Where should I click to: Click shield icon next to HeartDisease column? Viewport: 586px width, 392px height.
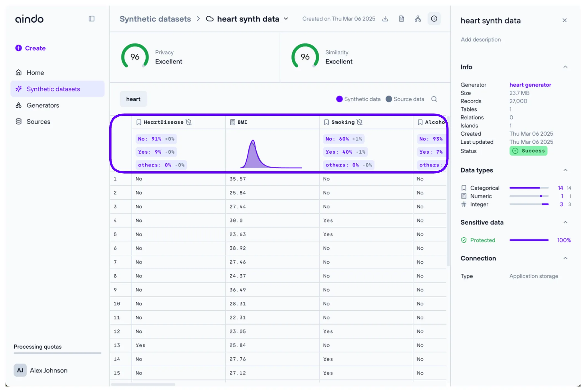click(189, 122)
